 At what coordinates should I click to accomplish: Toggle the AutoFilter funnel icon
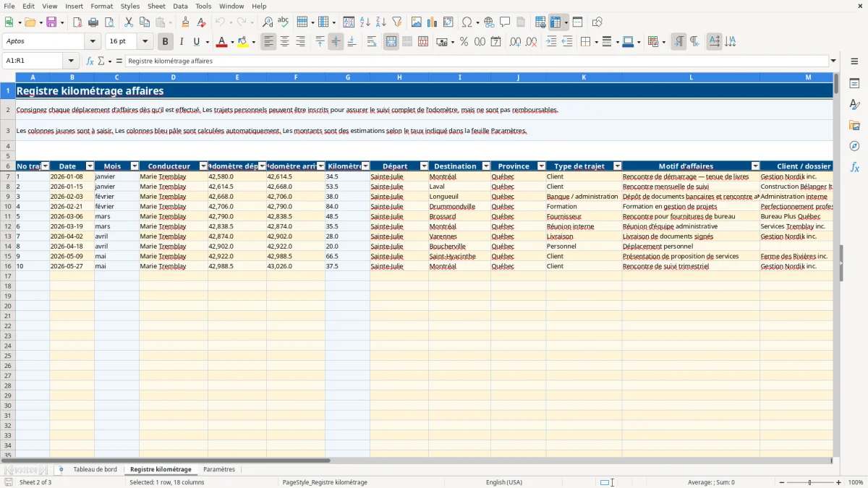pyautogui.click(x=396, y=22)
